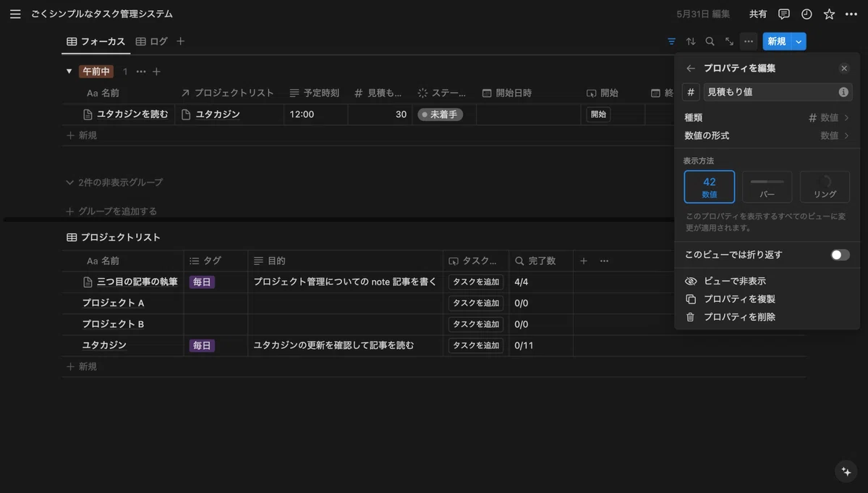The height and width of the screenshot is (493, 868).
Task: Close the property editor panel
Action: tap(844, 68)
